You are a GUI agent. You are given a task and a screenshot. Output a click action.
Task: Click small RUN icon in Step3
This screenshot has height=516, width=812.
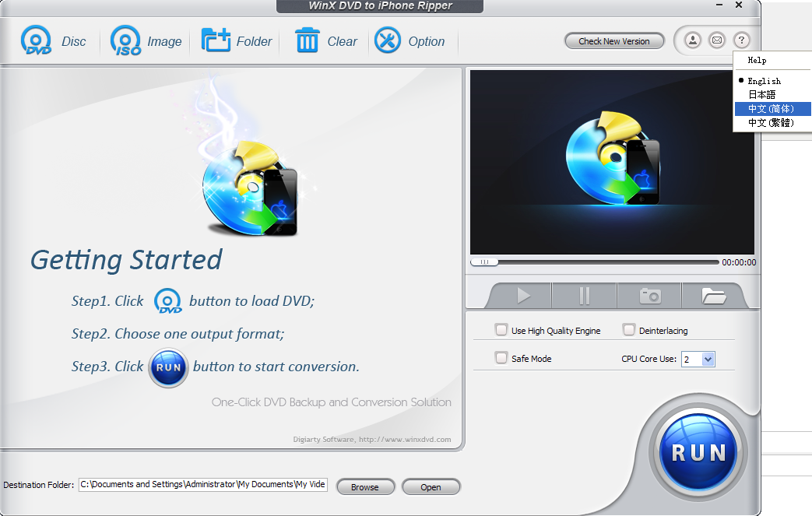tap(168, 368)
